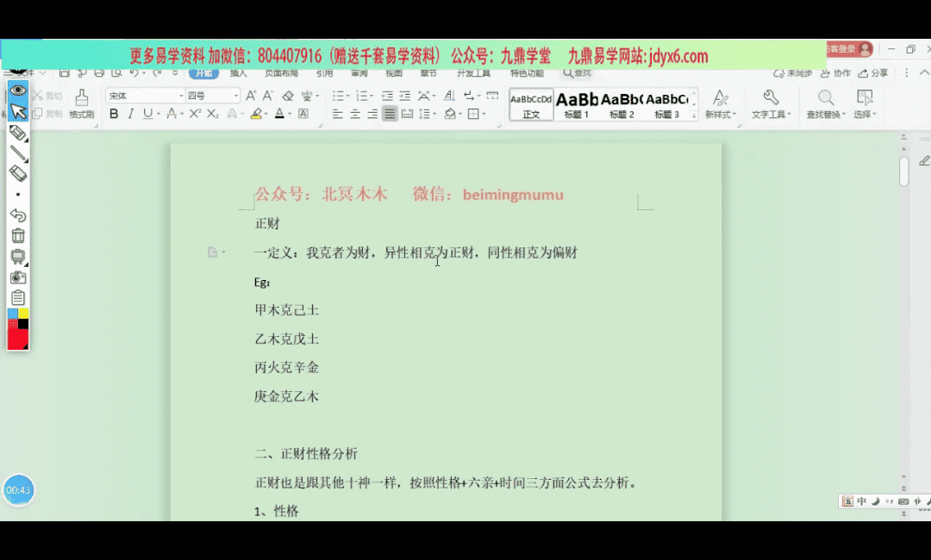Click the trash icon in annotation toolbar

tap(18, 235)
